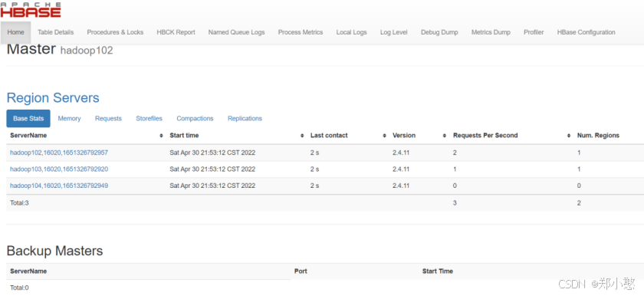Click the Apache HBase logo
The width and height of the screenshot is (644, 296).
31,10
